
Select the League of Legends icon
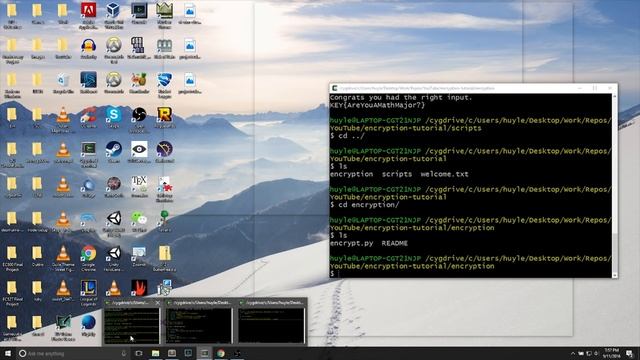coord(88,293)
